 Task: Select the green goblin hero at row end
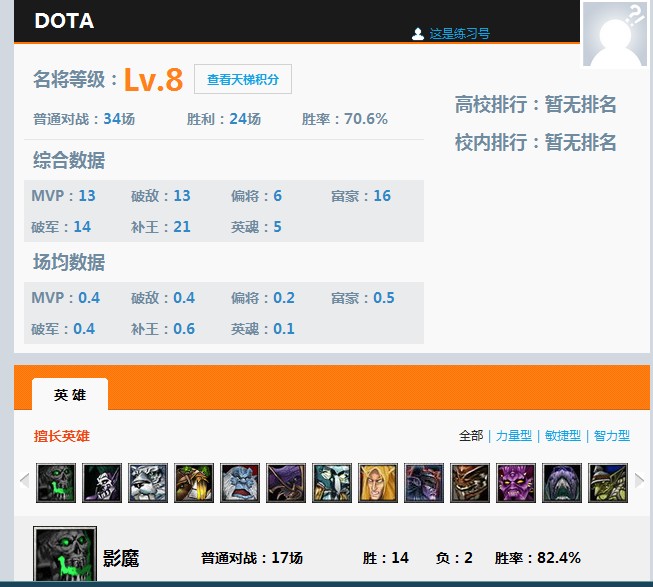tap(608, 483)
